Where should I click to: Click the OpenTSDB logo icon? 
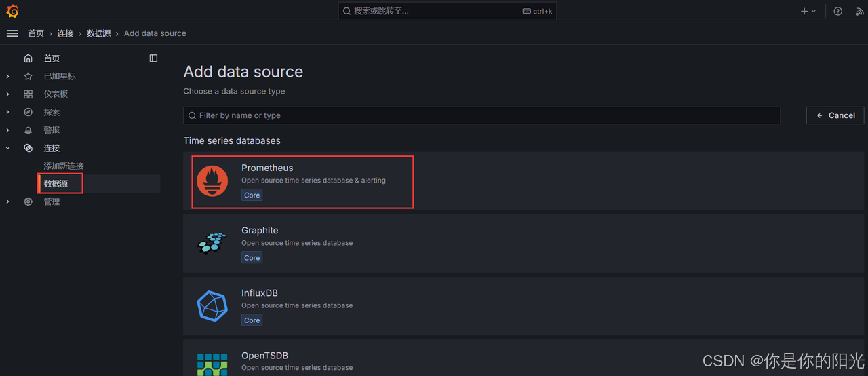pos(212,364)
